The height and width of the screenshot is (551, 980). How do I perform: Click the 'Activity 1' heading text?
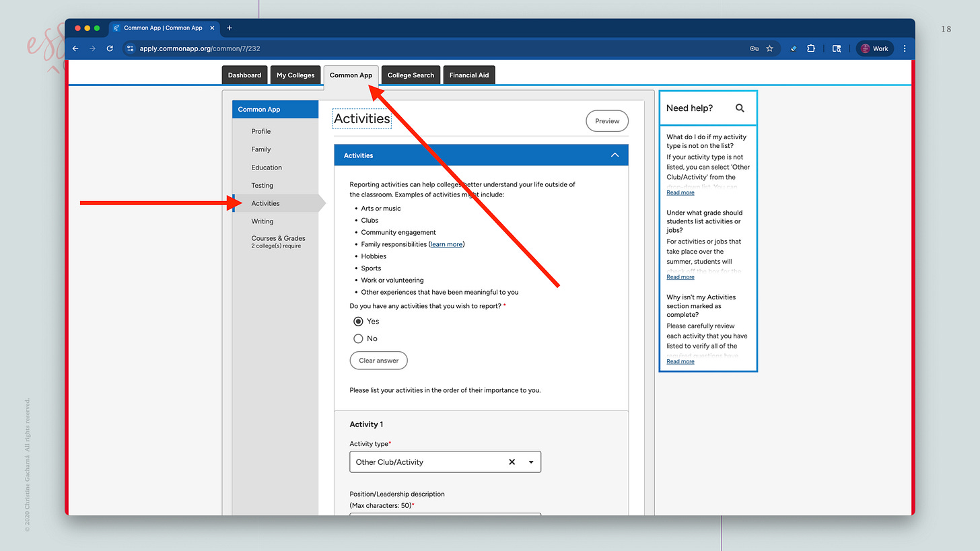(x=366, y=425)
